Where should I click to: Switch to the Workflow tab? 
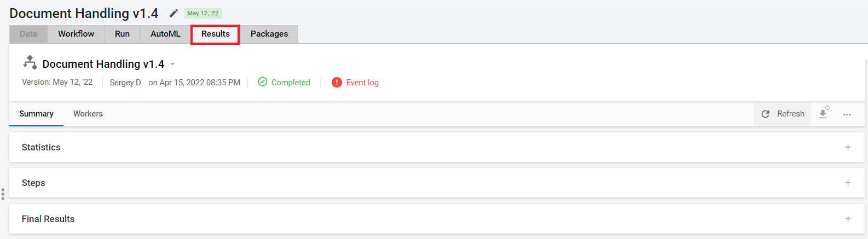(x=76, y=34)
